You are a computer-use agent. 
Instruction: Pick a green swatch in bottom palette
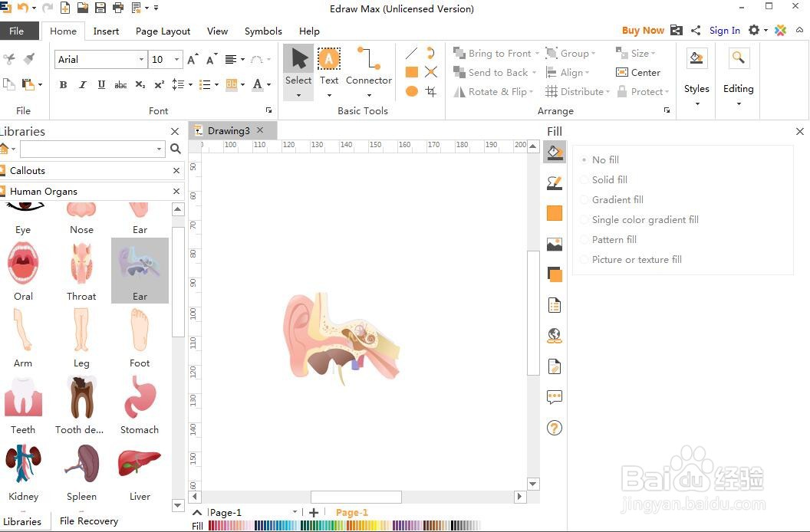click(x=320, y=525)
